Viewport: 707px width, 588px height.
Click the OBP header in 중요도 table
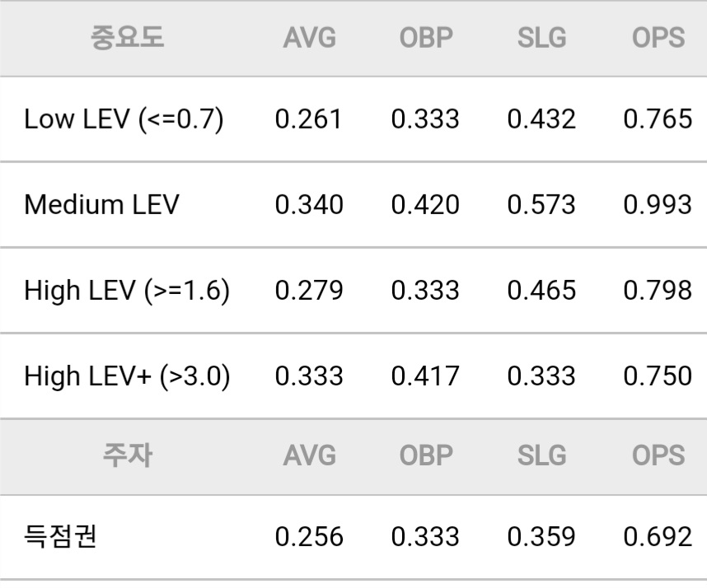pyautogui.click(x=426, y=37)
